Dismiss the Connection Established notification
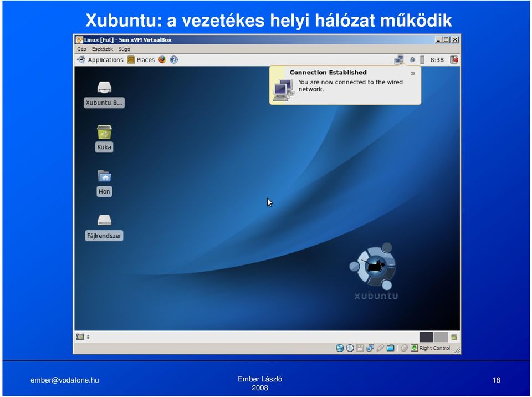 [413, 73]
